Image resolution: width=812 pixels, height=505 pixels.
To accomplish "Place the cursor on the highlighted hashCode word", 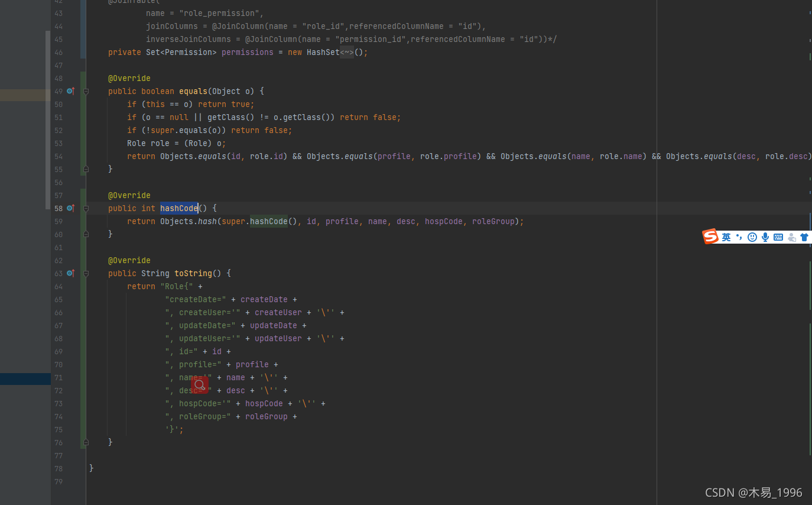I will pos(178,208).
